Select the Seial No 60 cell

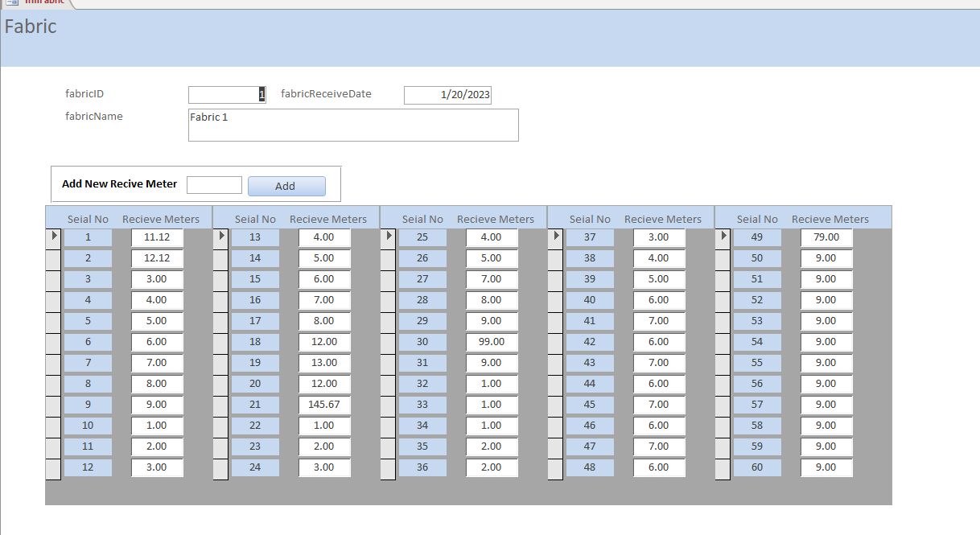pyautogui.click(x=757, y=467)
